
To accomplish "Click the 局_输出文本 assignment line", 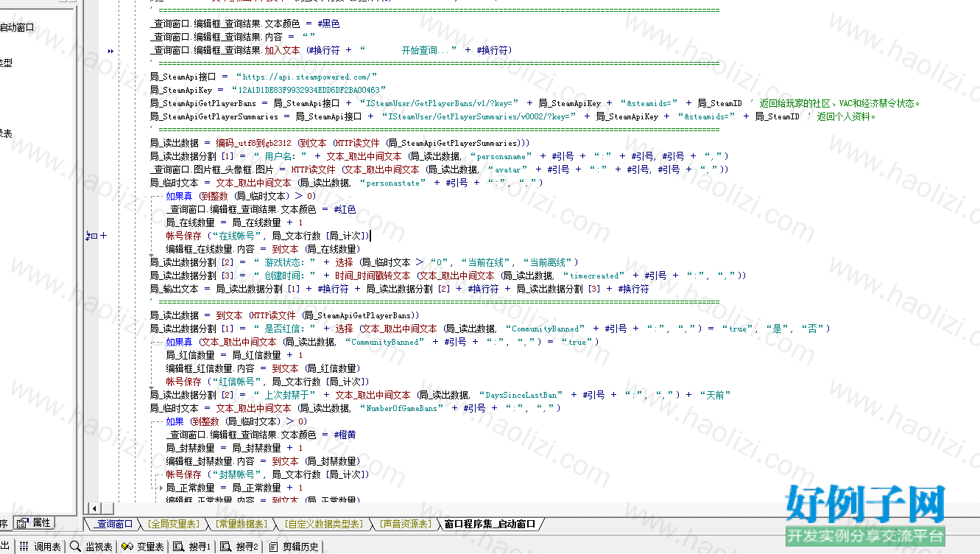I will point(400,289).
